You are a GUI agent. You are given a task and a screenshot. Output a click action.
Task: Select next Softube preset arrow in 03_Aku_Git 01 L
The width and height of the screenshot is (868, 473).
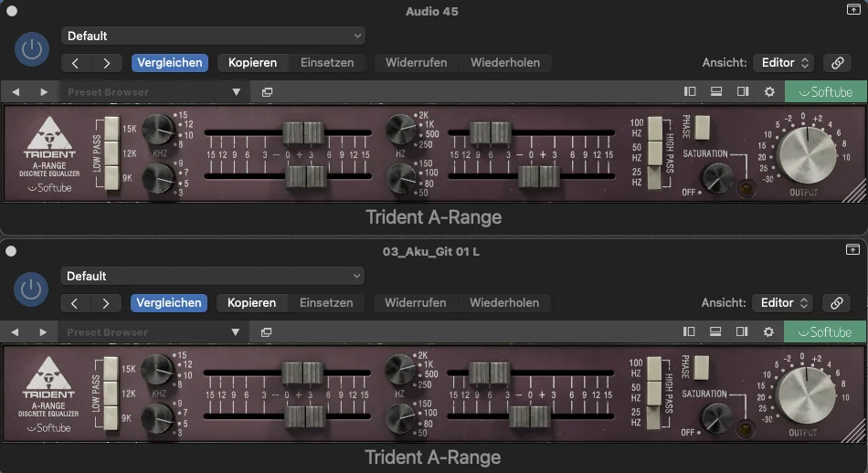[x=43, y=332]
